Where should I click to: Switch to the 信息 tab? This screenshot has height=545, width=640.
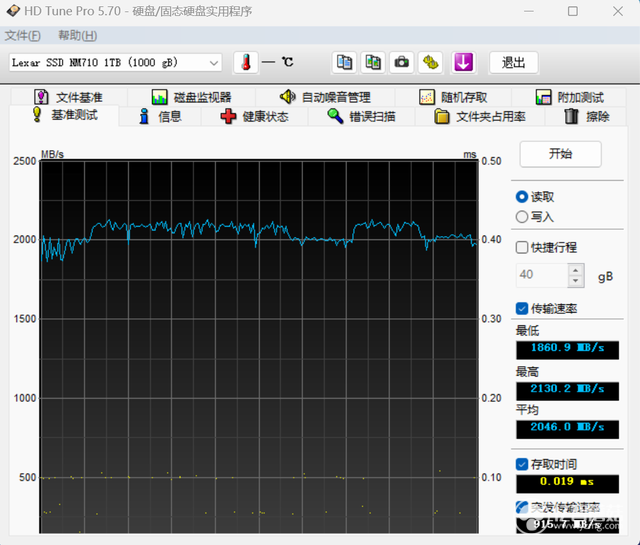tap(160, 117)
